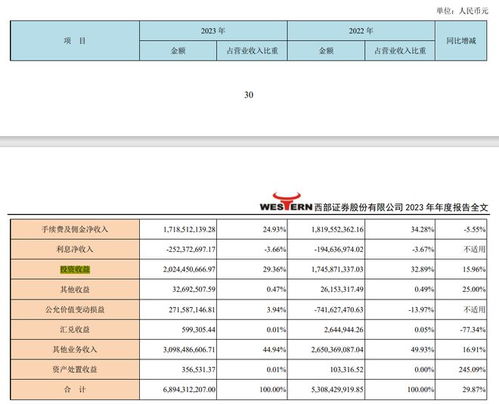Click page number 30
This screenshot has width=499, height=404.
pyautogui.click(x=249, y=95)
